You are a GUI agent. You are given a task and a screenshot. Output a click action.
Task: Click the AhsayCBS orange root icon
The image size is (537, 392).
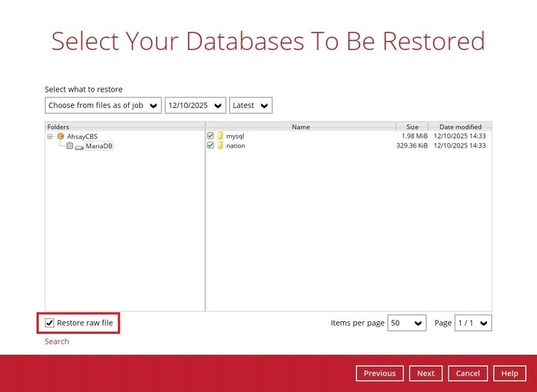point(61,136)
